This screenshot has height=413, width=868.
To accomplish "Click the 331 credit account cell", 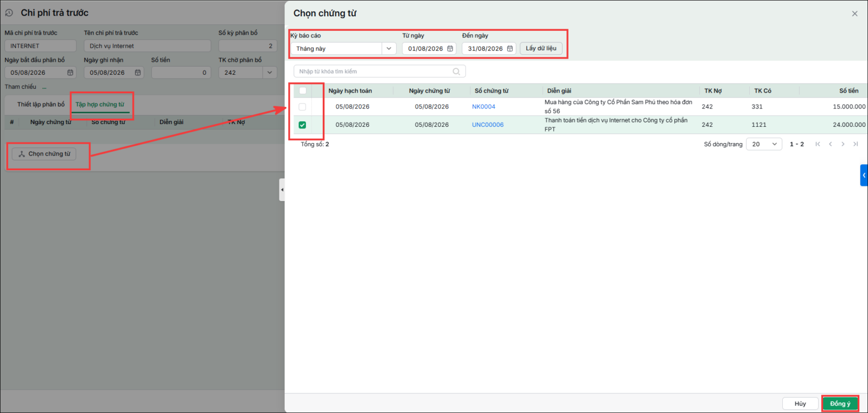I will (757, 107).
